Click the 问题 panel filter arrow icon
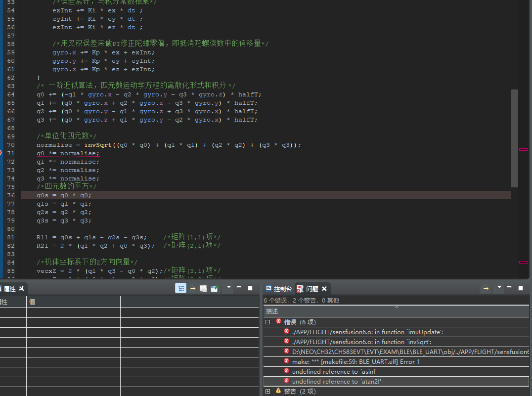Image resolution: width=532 pixels, height=396 pixels. coord(485,288)
